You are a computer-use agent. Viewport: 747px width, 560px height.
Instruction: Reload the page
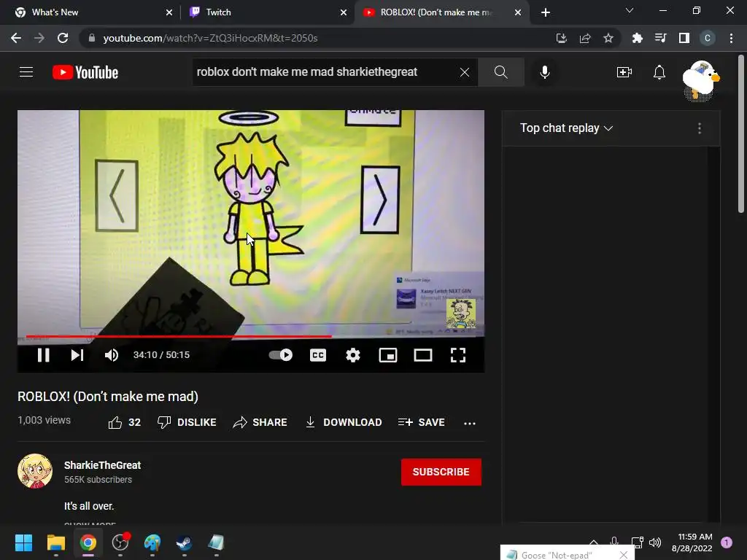[63, 38]
